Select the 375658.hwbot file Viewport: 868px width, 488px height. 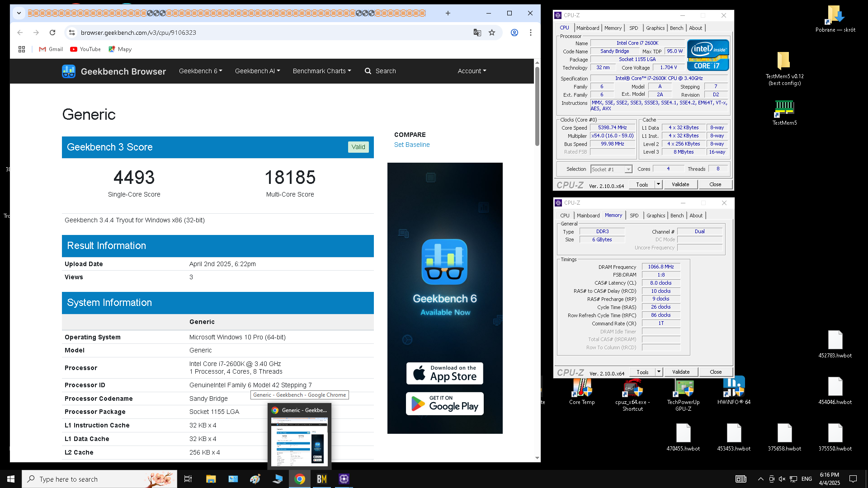[x=784, y=437]
